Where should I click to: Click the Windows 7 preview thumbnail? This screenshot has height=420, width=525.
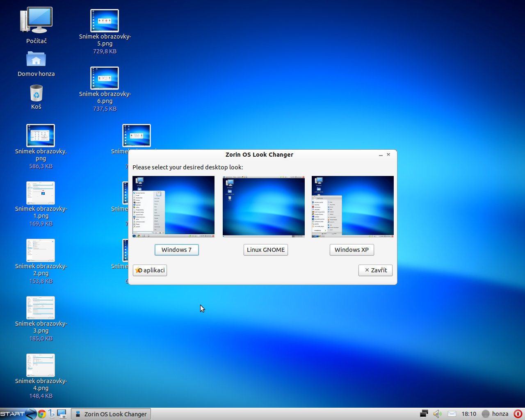coord(173,207)
